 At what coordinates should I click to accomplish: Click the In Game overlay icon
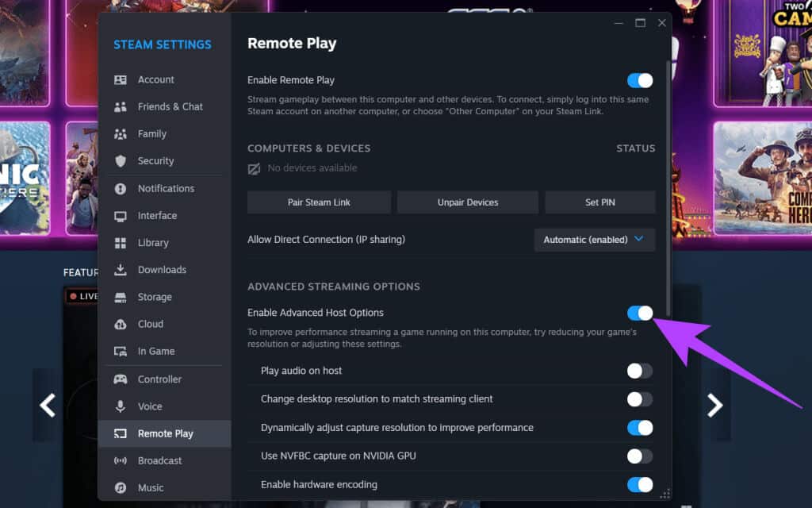[x=121, y=352]
